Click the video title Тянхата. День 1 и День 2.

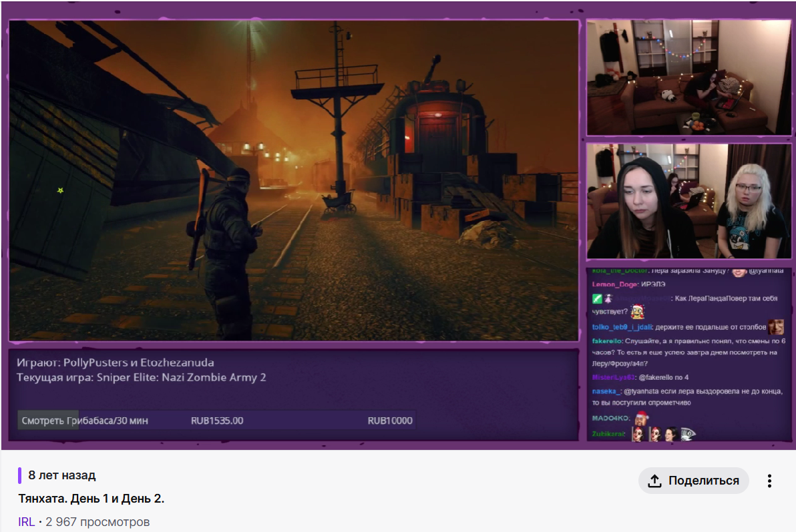click(91, 499)
